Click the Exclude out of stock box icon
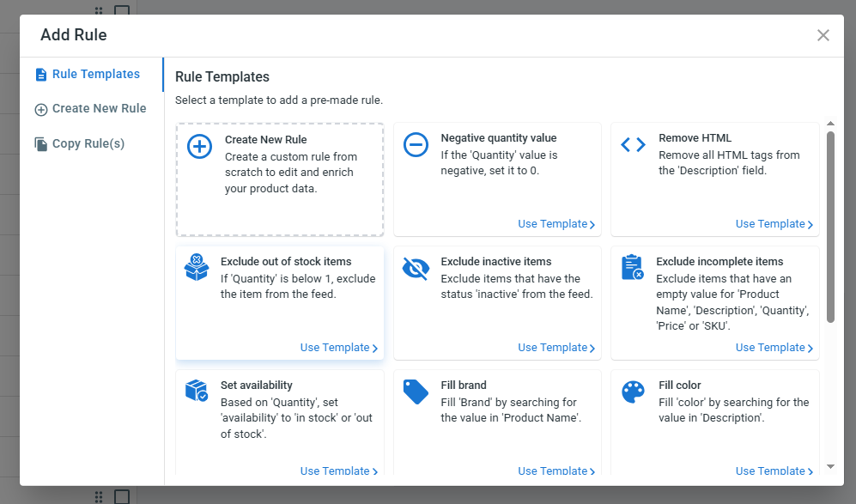The height and width of the screenshot is (504, 856). 197,268
